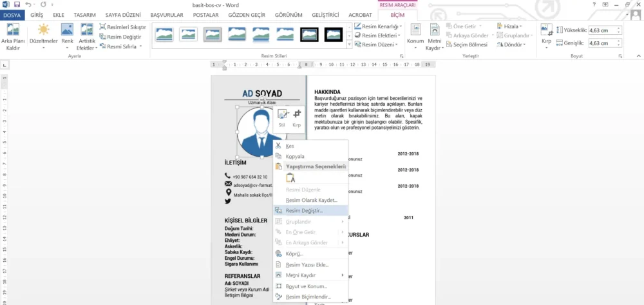Select black double-frame picture style
Image resolution: width=644 pixels, height=305 pixels.
(309, 35)
